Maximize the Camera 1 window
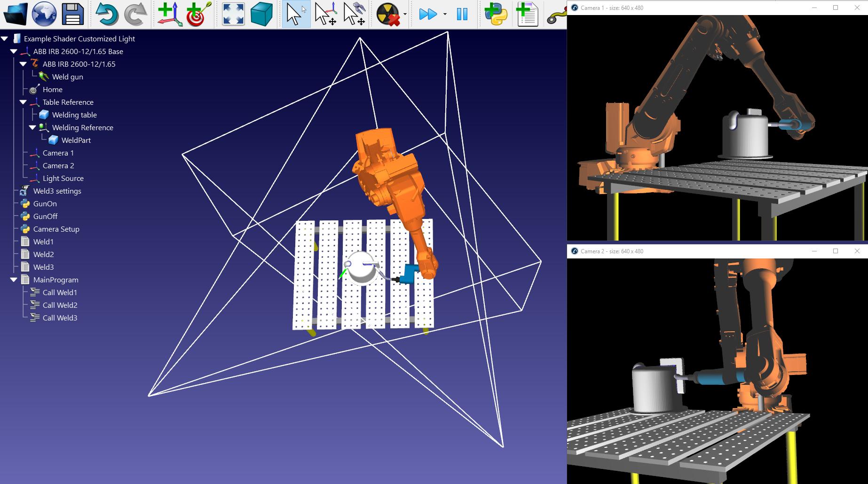This screenshot has height=484, width=868. click(836, 8)
